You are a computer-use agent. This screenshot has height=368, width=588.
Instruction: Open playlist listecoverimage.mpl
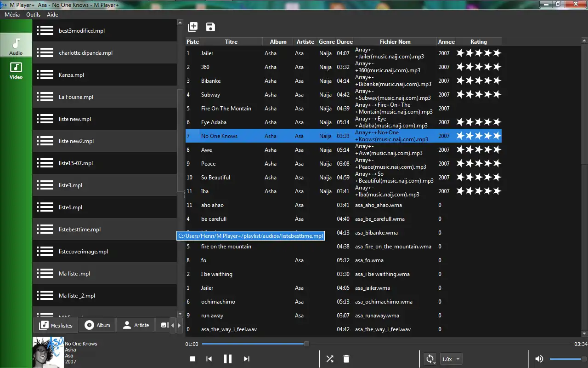click(x=105, y=252)
